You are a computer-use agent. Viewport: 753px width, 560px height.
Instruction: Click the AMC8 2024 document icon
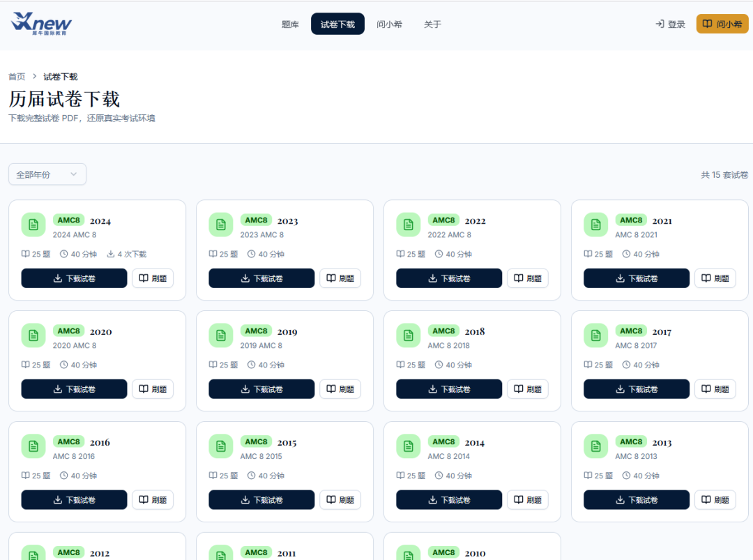(33, 225)
